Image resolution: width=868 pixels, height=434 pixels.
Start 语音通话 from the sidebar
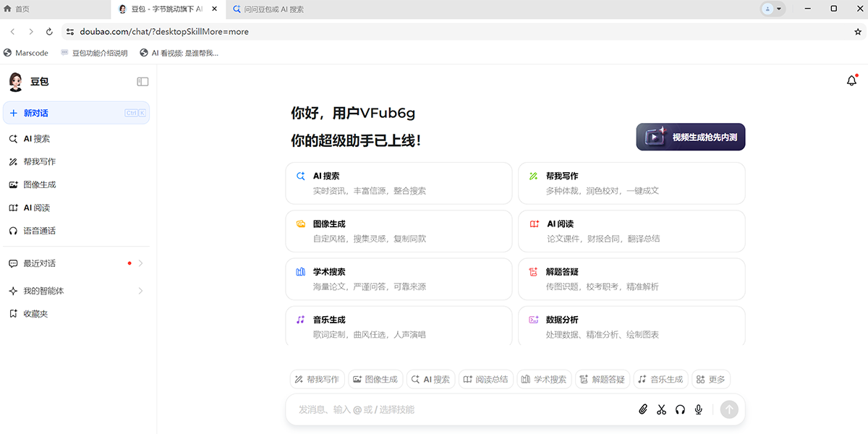76,231
